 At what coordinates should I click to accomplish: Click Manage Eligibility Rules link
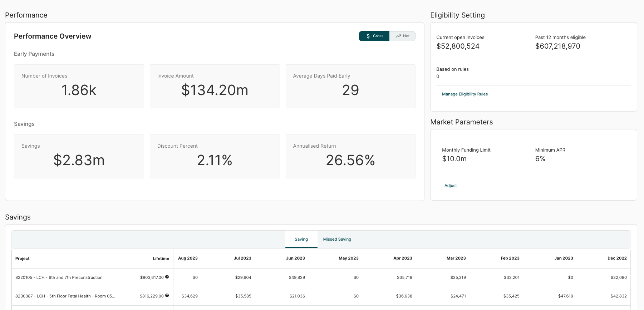pos(464,94)
